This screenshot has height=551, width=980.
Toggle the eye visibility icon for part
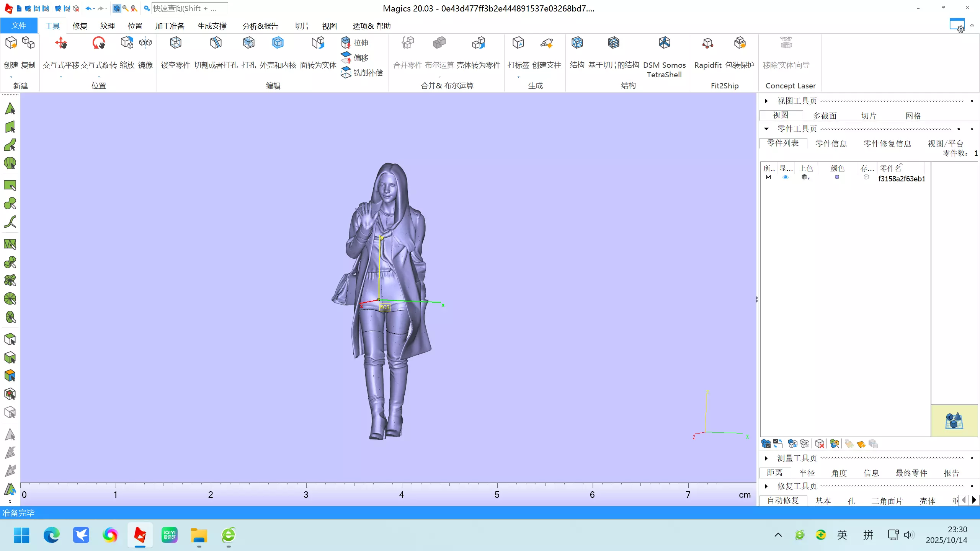coord(786,177)
